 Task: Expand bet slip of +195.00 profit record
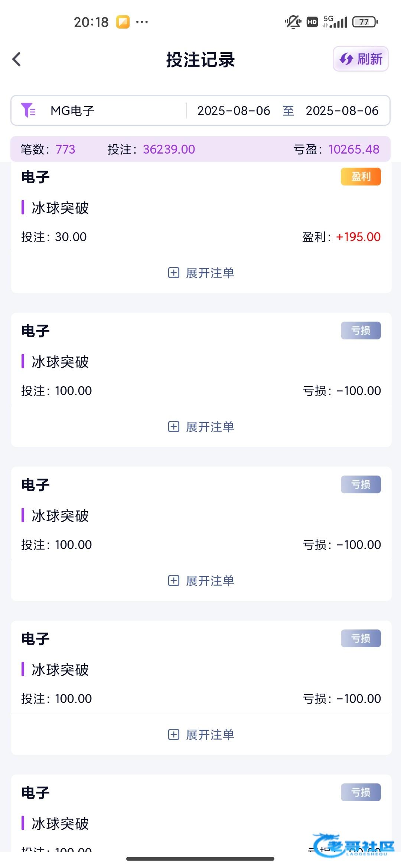tap(210, 273)
